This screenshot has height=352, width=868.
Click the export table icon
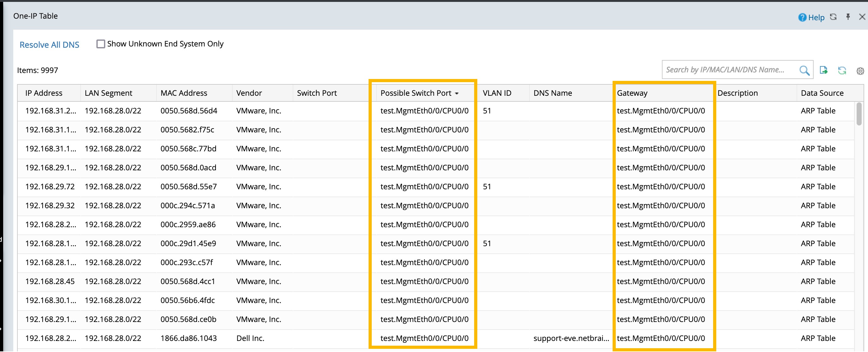click(823, 70)
